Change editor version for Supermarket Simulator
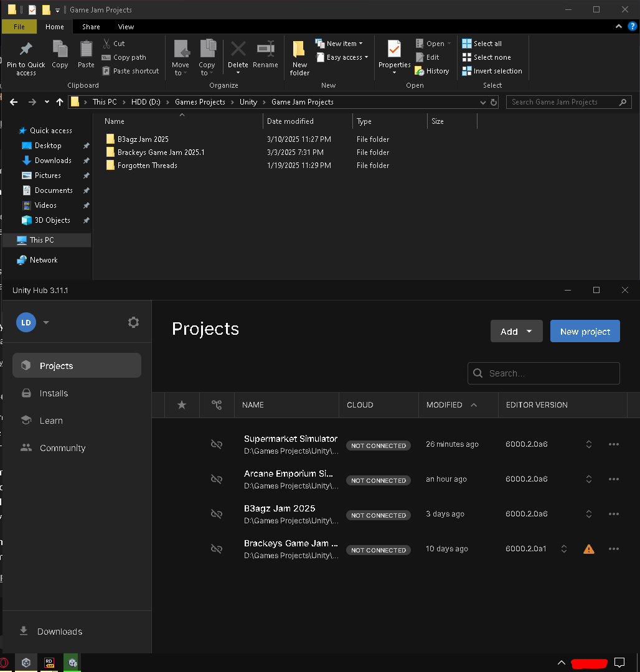Viewport: 640px width, 672px height. click(x=589, y=444)
